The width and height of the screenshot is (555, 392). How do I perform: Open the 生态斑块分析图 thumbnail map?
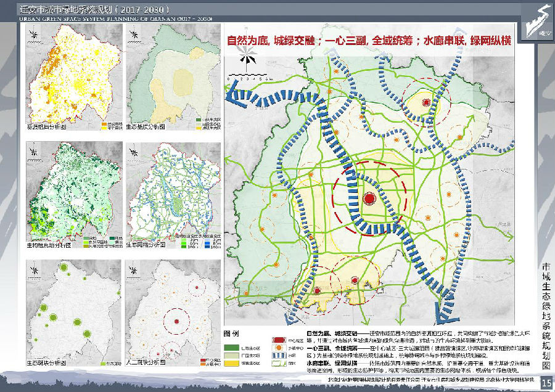pyautogui.click(x=66, y=312)
